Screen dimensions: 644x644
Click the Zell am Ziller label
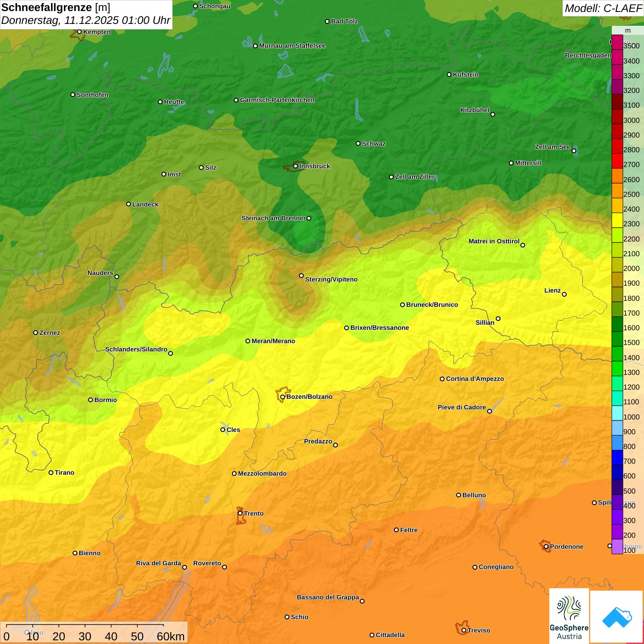(415, 177)
